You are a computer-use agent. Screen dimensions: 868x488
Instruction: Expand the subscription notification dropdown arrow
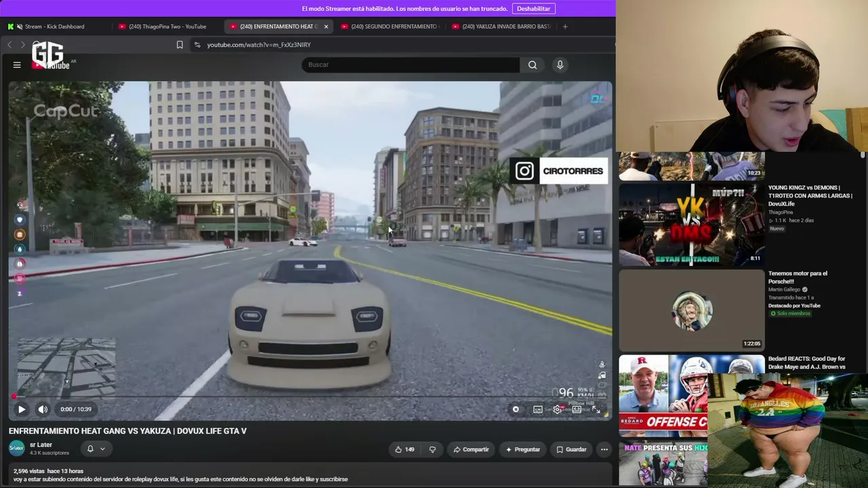[x=102, y=449]
